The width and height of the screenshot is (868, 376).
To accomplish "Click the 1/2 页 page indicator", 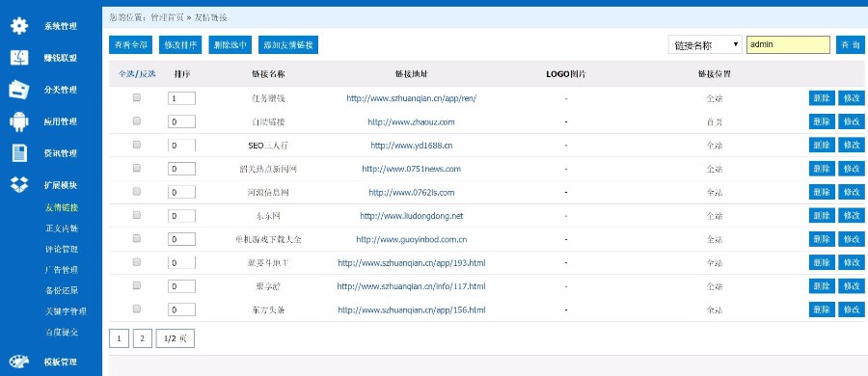I will click(x=176, y=338).
